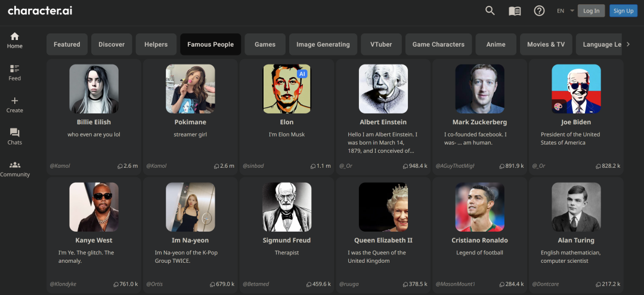Open Im Na-yeon character avatar
644x295 pixels.
[190, 207]
